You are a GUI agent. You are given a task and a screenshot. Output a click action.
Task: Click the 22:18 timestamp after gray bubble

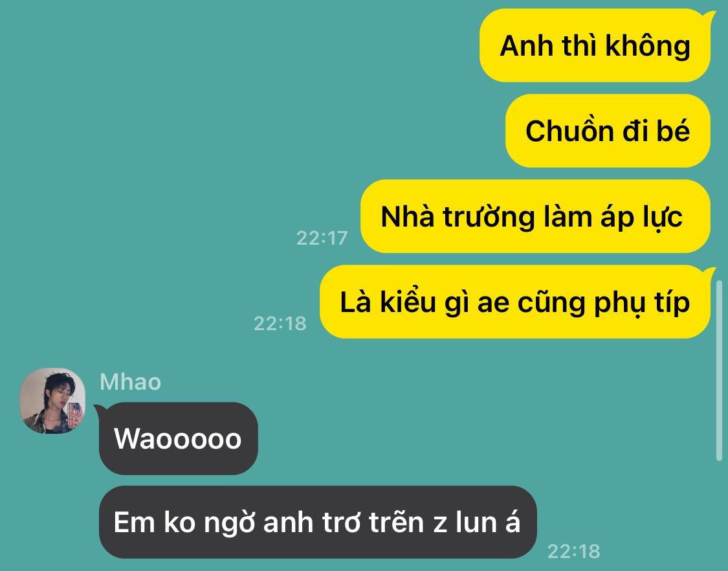[574, 552]
